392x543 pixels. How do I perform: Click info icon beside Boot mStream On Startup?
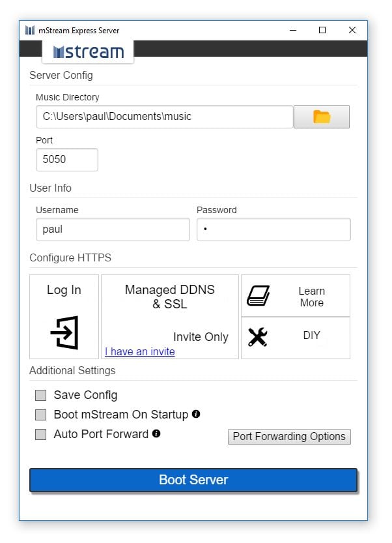coord(196,414)
